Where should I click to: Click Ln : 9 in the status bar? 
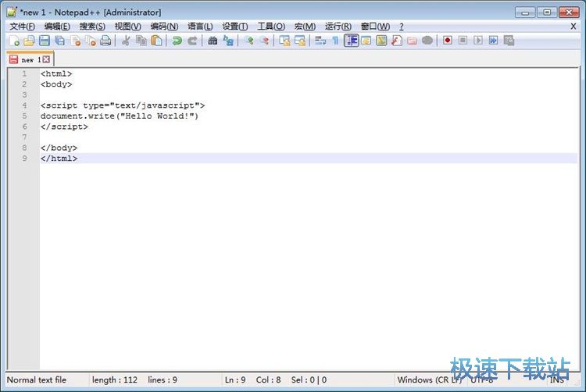point(235,380)
